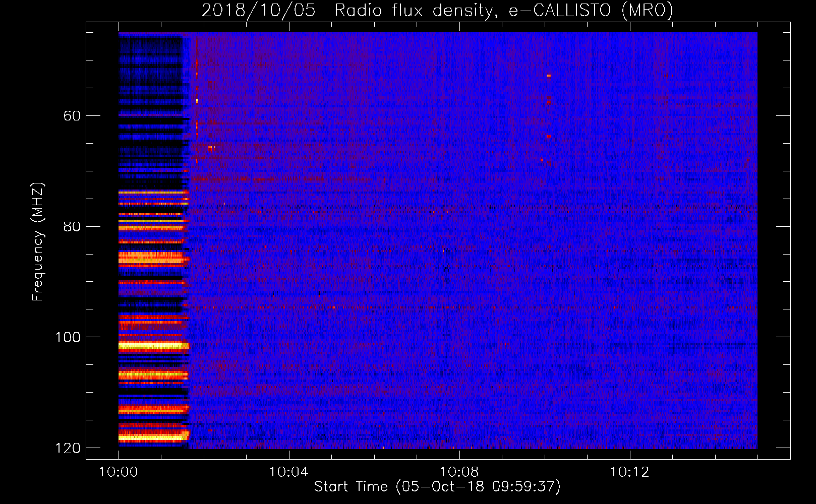This screenshot has width=816, height=504.
Task: Click the '10:08' time tick label
Action: (459, 472)
